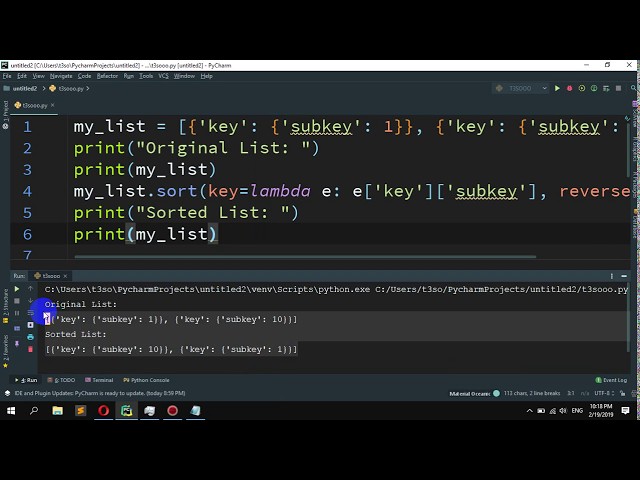The image size is (640, 480).
Task: Click the concurrency run icon in the toolbar
Action: (x=606, y=88)
